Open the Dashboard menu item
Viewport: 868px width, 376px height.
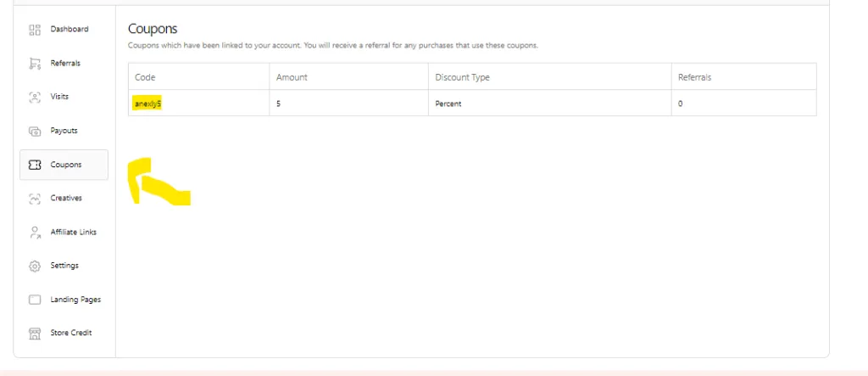70,30
